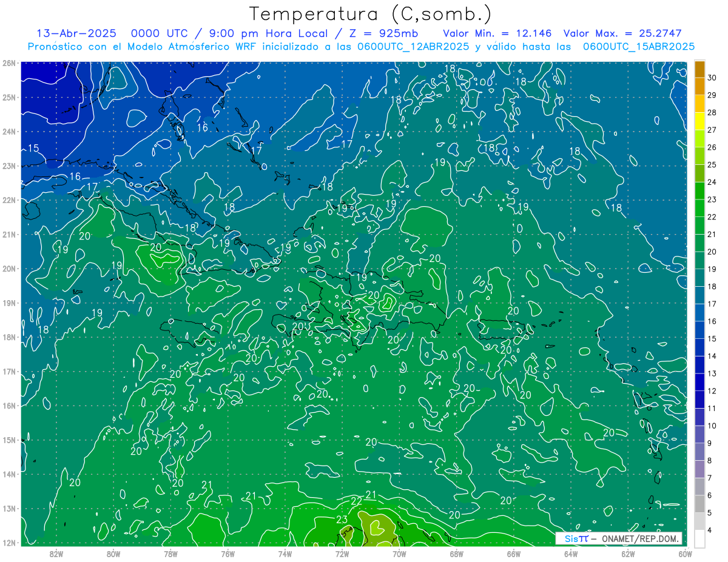
Task: Click latitude axis label '21N'
Action: click(x=9, y=234)
